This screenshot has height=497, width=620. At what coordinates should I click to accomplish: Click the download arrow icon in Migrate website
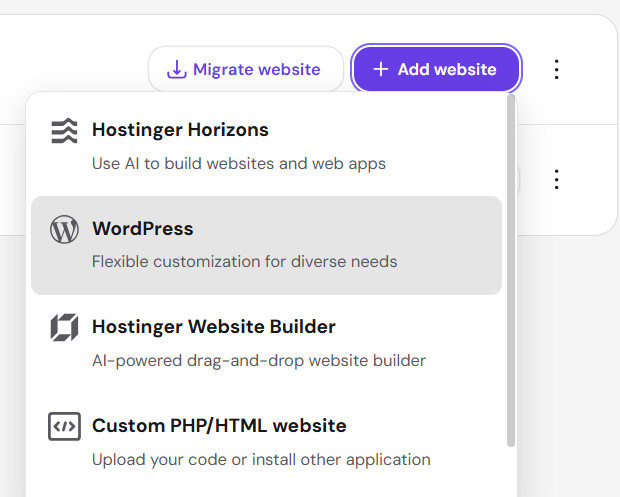pyautogui.click(x=176, y=70)
